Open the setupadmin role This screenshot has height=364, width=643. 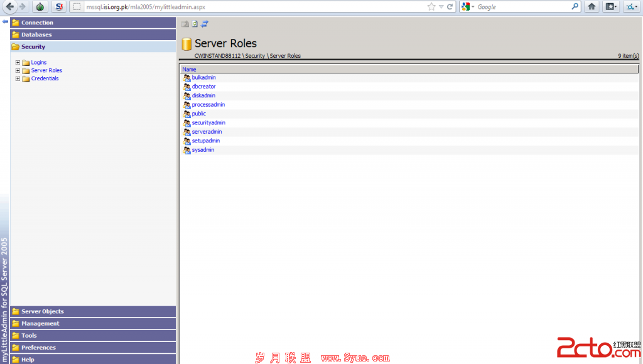206,141
